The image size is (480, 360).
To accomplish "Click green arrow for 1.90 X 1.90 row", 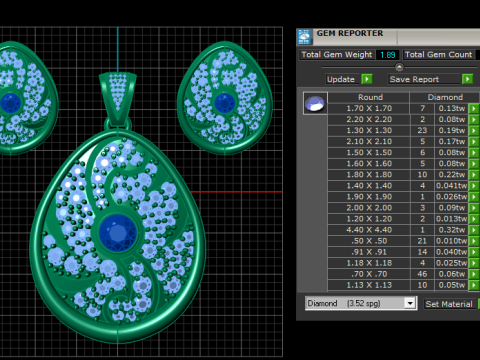I will click(x=474, y=197).
